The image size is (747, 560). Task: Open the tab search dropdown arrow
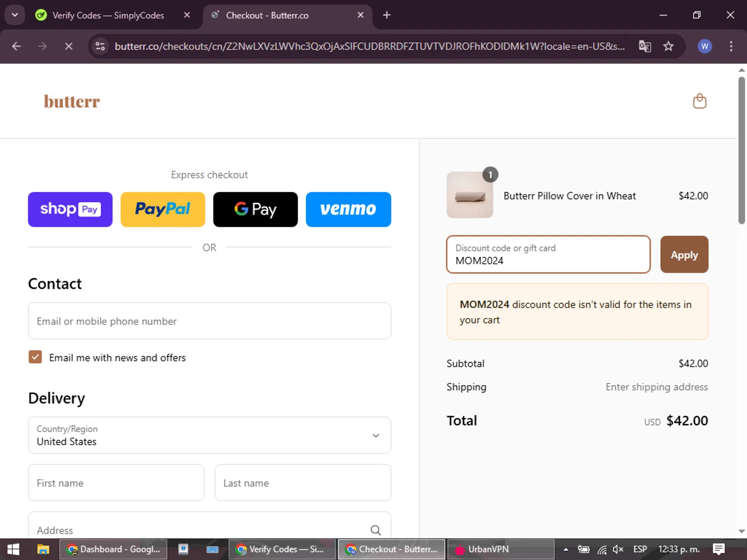pyautogui.click(x=15, y=15)
